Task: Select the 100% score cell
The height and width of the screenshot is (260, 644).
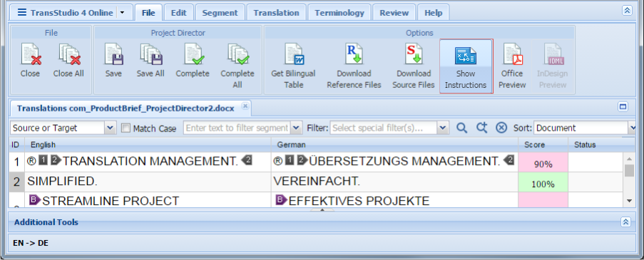Action: pyautogui.click(x=543, y=182)
